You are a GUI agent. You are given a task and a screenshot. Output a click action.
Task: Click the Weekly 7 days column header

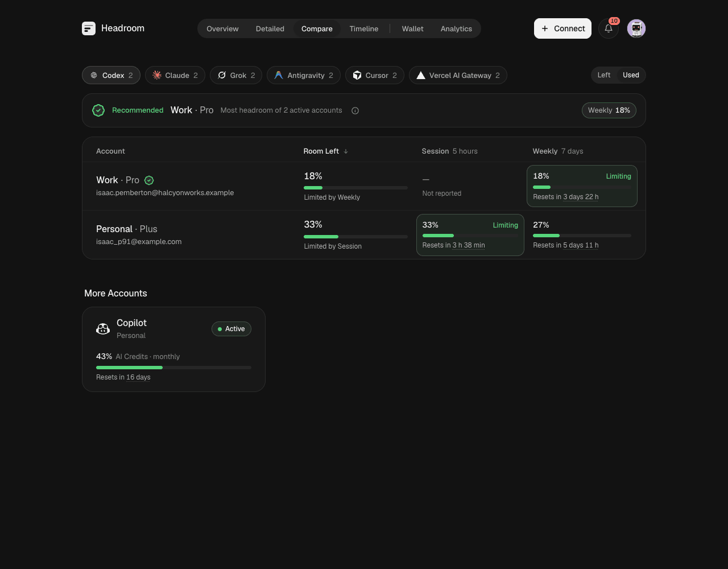[x=558, y=151]
